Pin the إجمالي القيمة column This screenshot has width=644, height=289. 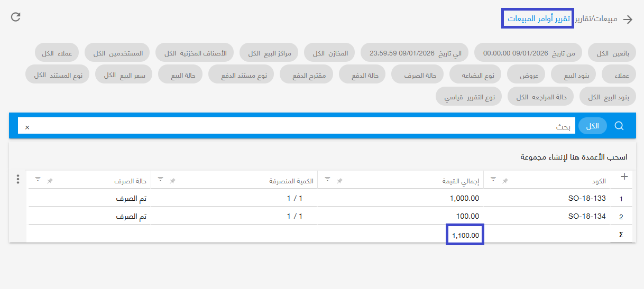339,181
